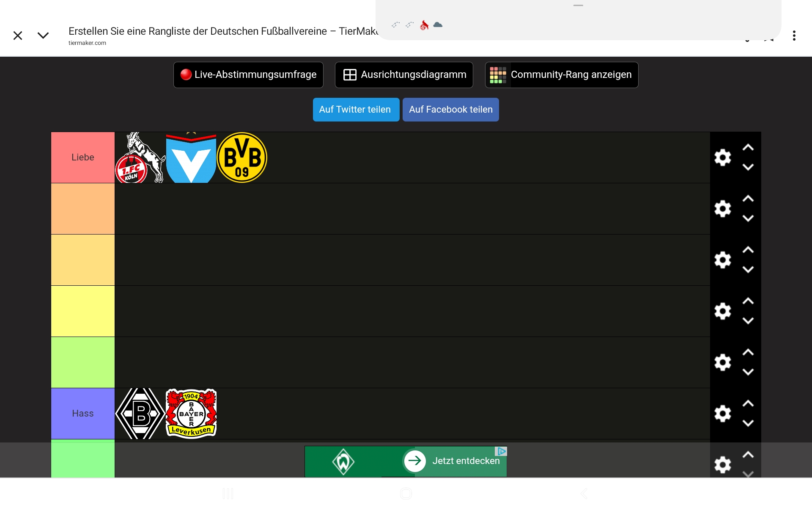Share via Auf Facebook teilen button
Viewport: 812px width, 508px height.
click(451, 110)
